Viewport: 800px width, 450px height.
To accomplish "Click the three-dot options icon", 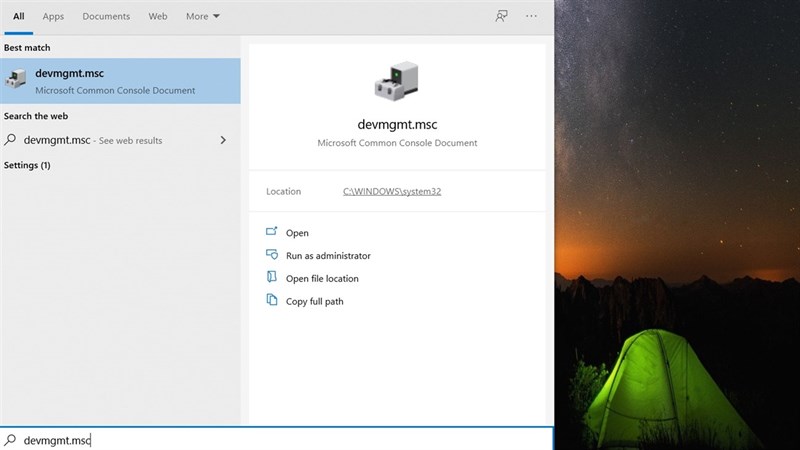I will pyautogui.click(x=531, y=16).
